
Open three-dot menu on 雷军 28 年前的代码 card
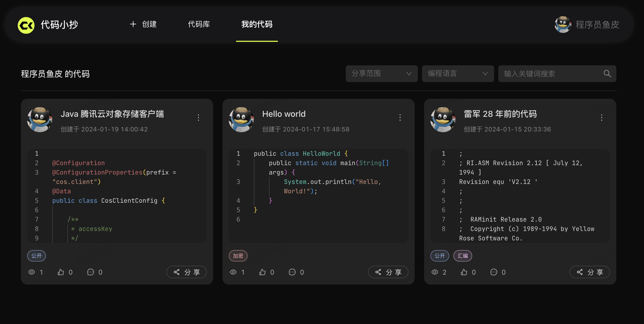coord(601,117)
